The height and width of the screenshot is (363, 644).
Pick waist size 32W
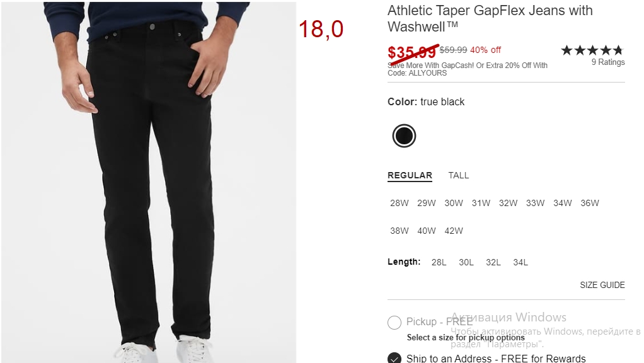click(x=508, y=203)
